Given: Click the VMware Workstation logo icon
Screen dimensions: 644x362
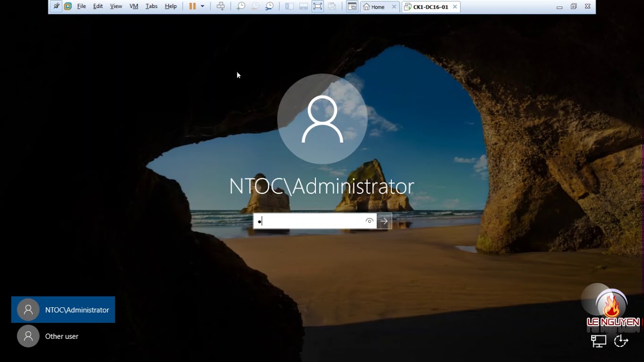Looking at the screenshot, I should coord(68,7).
